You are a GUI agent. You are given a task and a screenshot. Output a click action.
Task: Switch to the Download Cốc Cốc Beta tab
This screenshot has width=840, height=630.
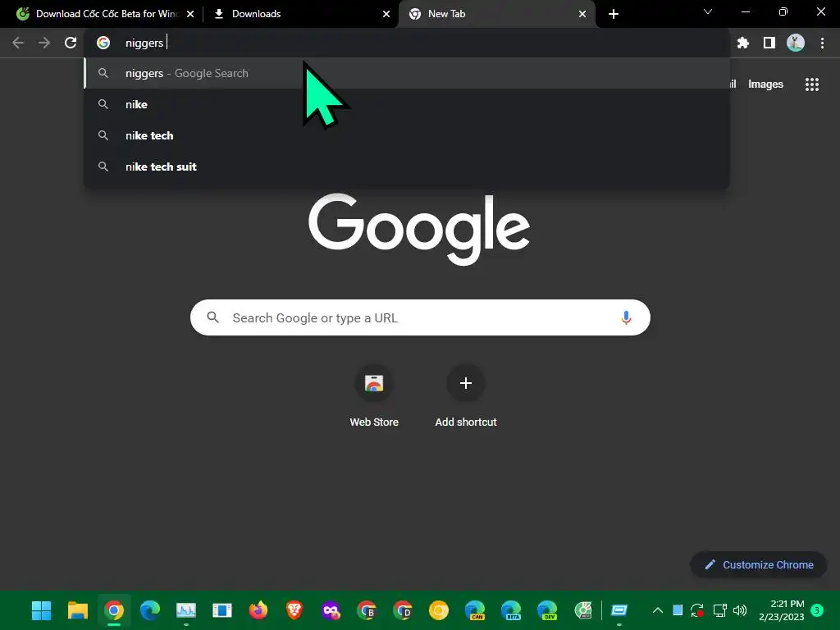click(x=104, y=14)
